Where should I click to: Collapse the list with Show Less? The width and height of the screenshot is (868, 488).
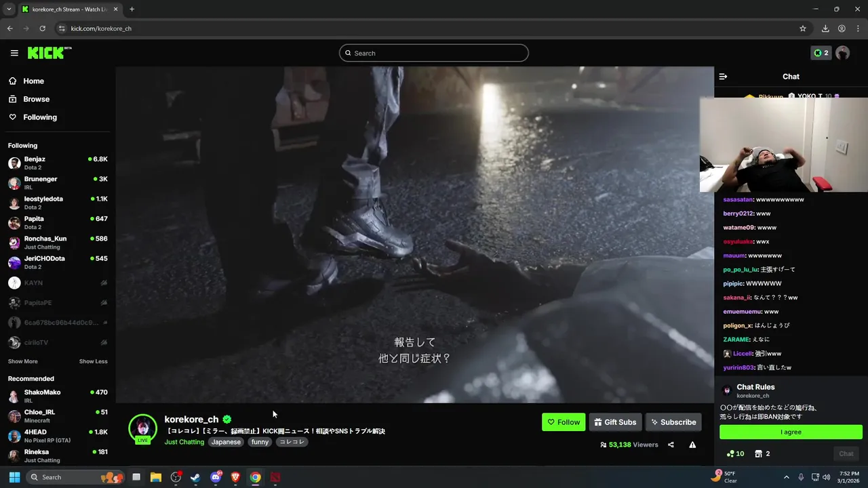pyautogui.click(x=93, y=361)
